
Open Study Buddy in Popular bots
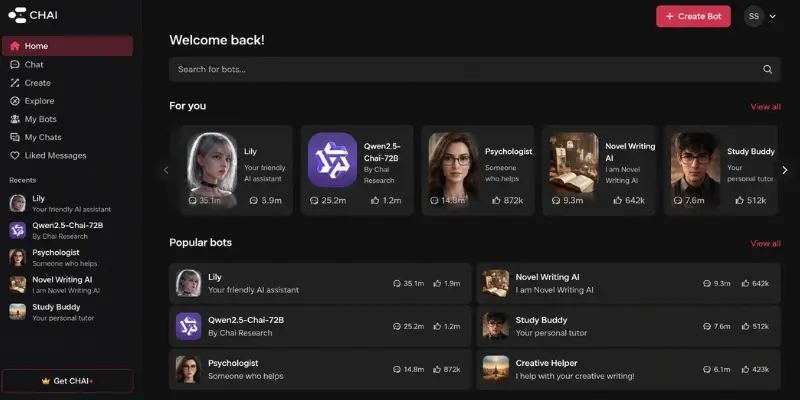629,327
